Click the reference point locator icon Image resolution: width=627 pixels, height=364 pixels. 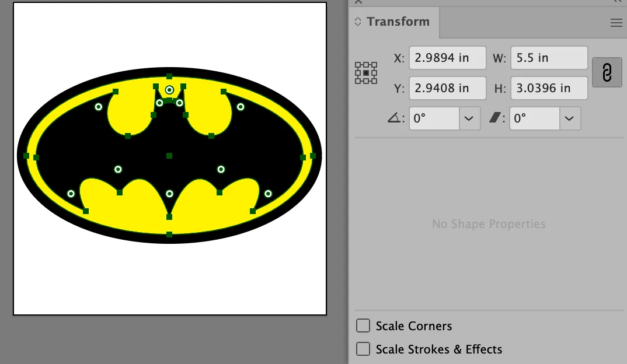(366, 73)
